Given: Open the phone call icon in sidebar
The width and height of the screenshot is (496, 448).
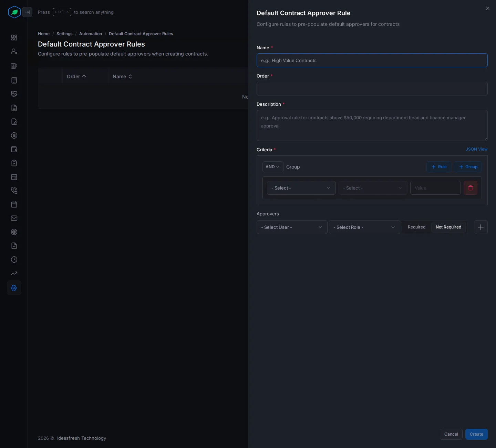Looking at the screenshot, I should tap(14, 191).
